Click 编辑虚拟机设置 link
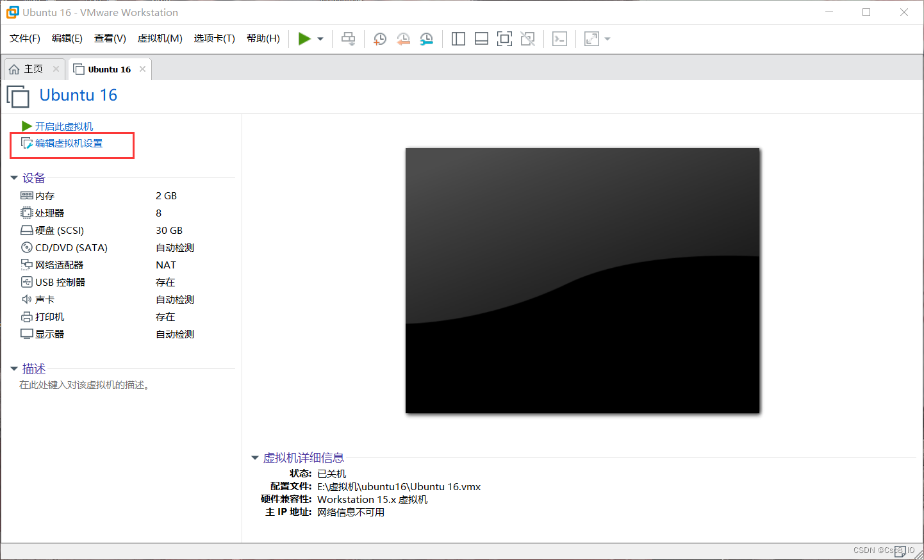This screenshot has height=560, width=924. [69, 143]
